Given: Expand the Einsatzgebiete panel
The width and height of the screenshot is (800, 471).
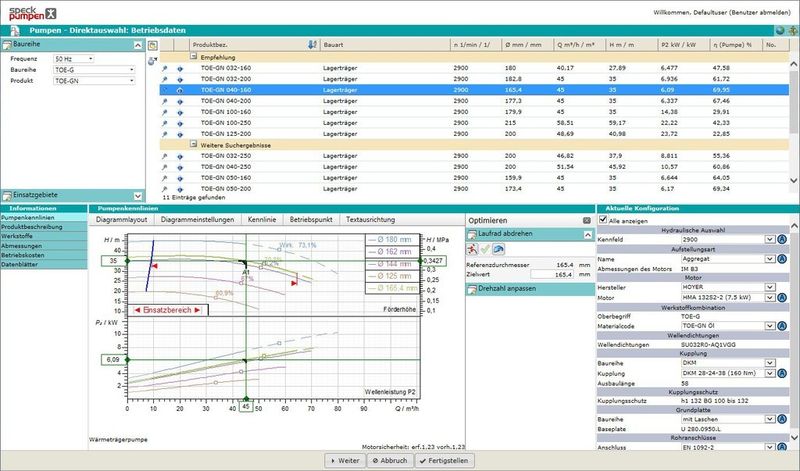Looking at the screenshot, I should coord(138,196).
